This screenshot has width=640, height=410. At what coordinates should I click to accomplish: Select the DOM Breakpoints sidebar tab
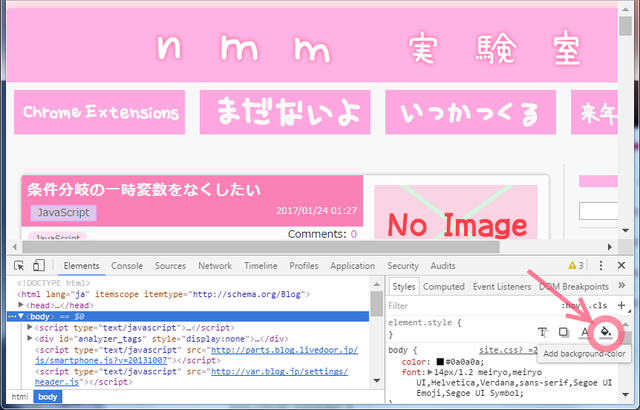click(x=573, y=287)
